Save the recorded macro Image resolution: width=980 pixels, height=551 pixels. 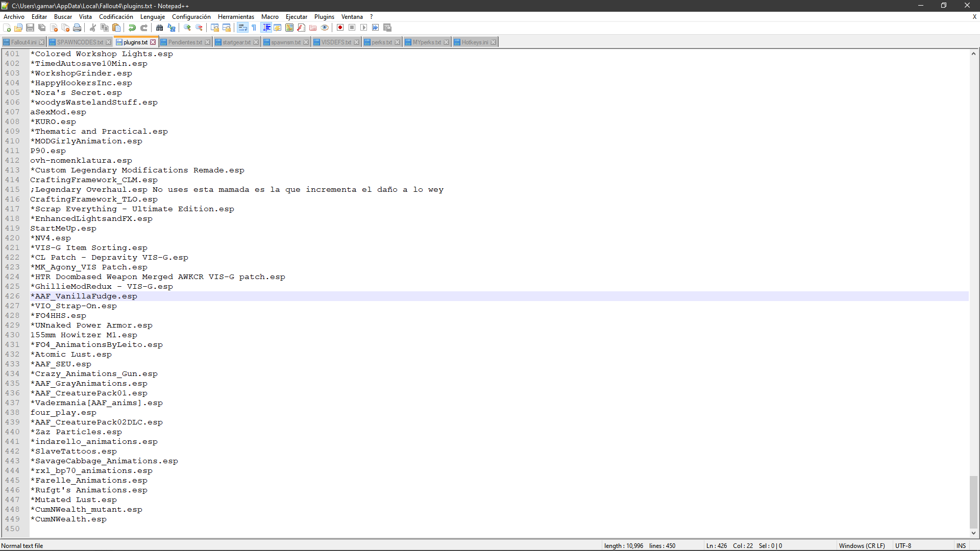click(x=387, y=28)
